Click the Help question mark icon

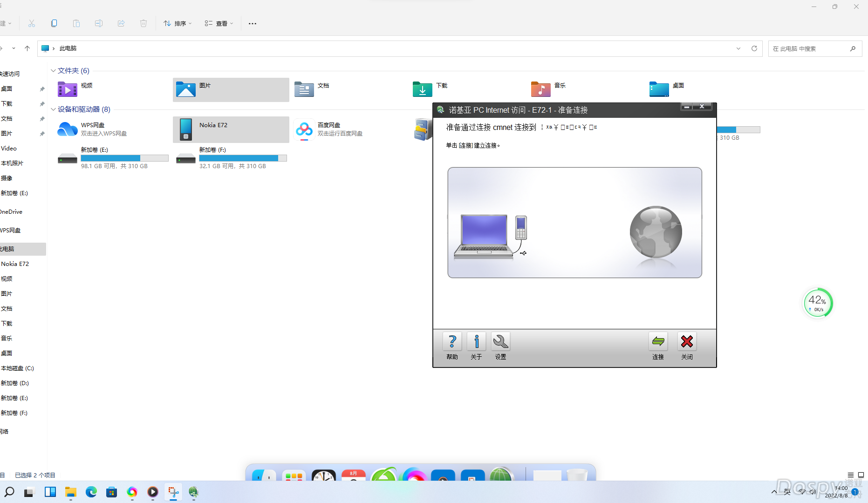[x=452, y=341]
